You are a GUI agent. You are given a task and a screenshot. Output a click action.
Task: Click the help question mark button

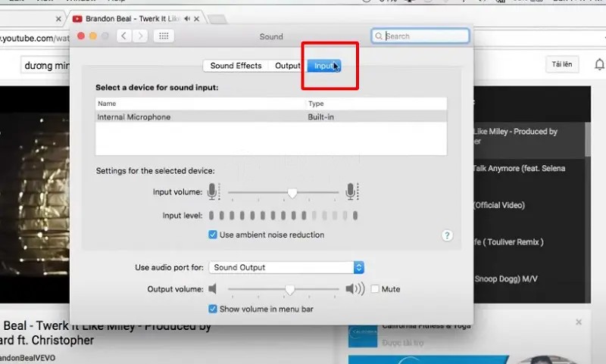tap(447, 235)
